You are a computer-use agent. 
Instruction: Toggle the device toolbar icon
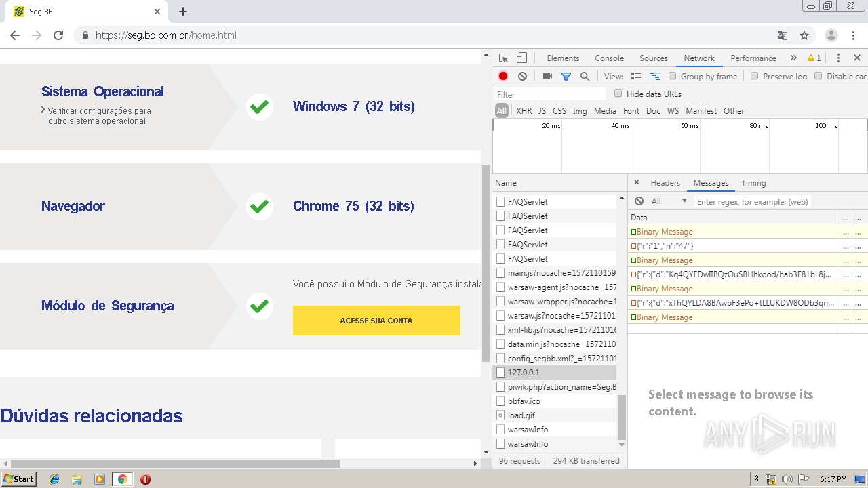[521, 58]
